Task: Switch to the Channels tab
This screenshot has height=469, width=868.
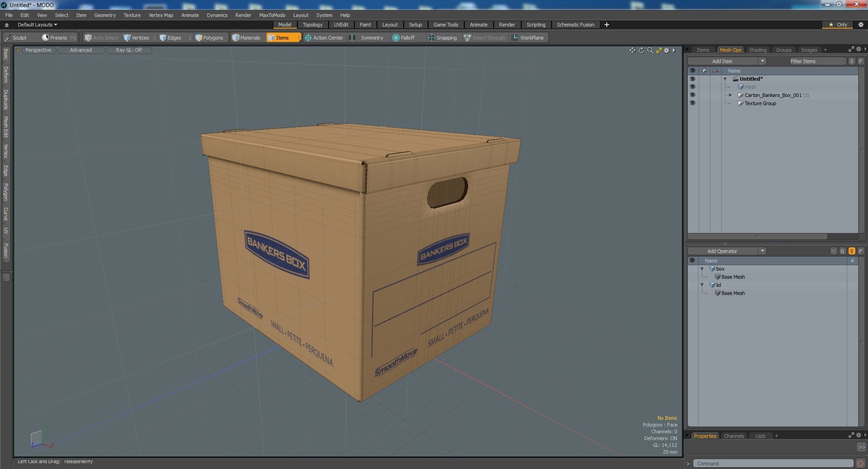Action: coord(734,436)
